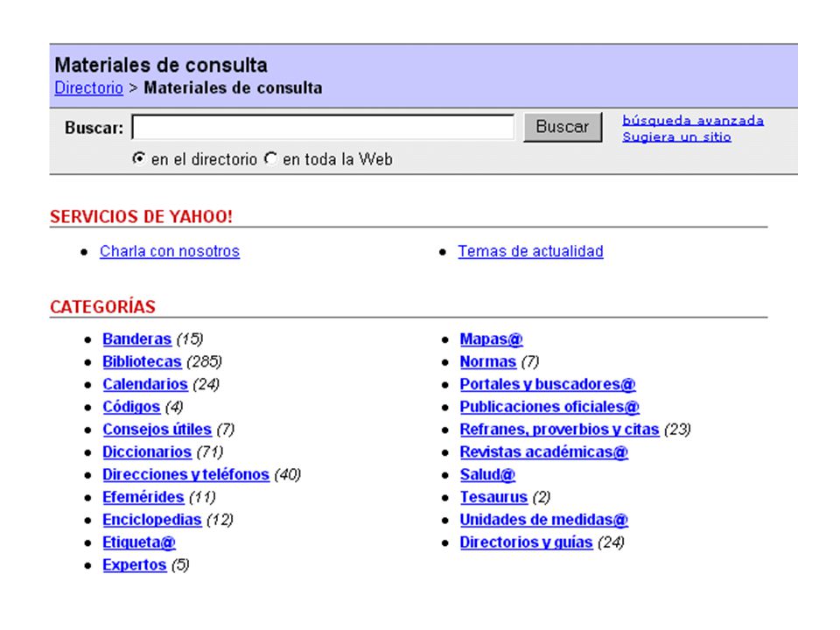This screenshot has width=840, height=630.
Task: Go to the Calendarios category
Action: [x=145, y=384]
